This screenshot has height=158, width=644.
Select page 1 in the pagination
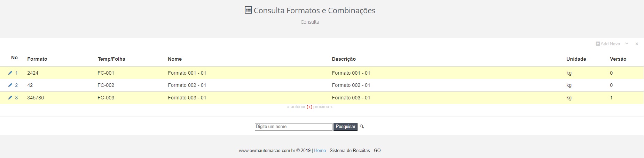click(x=309, y=107)
